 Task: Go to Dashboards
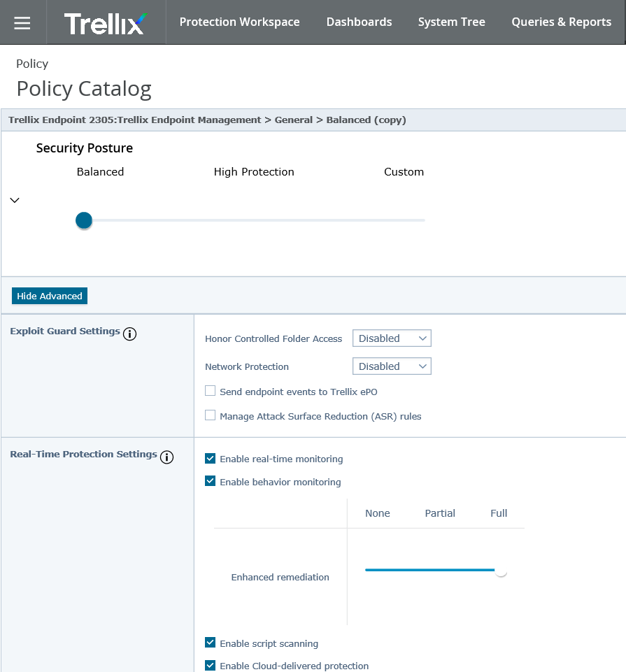coord(359,22)
